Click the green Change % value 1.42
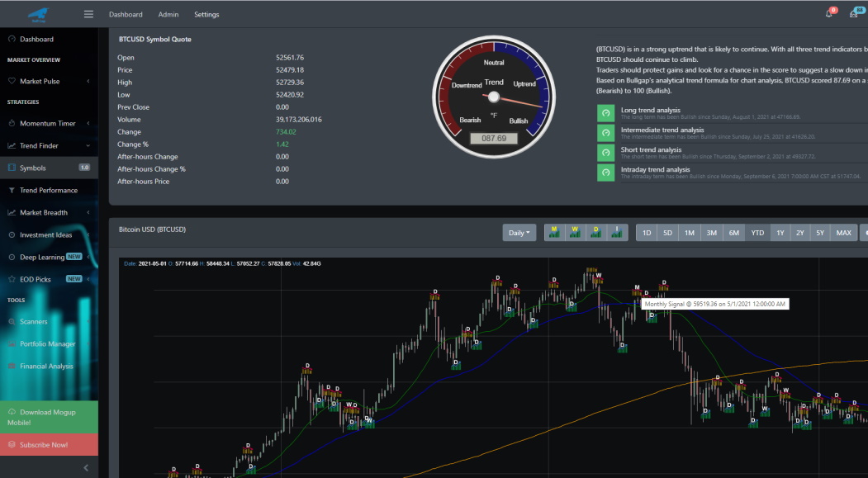The width and height of the screenshot is (868, 478). (x=282, y=144)
